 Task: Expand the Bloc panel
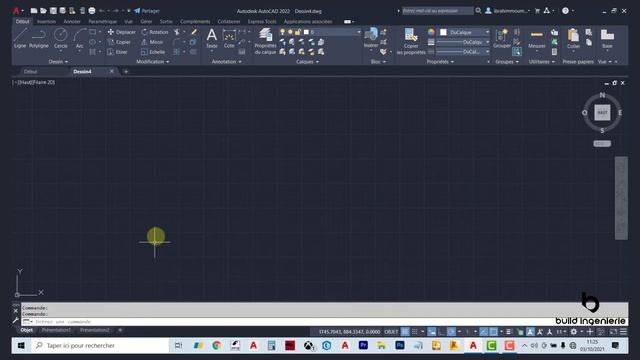[378, 62]
